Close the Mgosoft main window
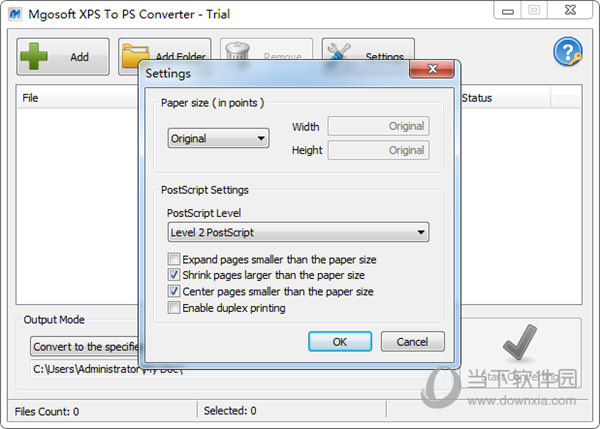The width and height of the screenshot is (600, 429). [x=570, y=10]
